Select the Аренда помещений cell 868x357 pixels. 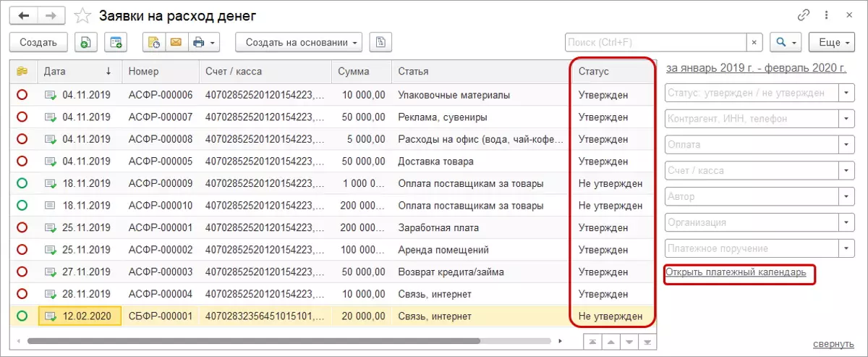(x=480, y=250)
